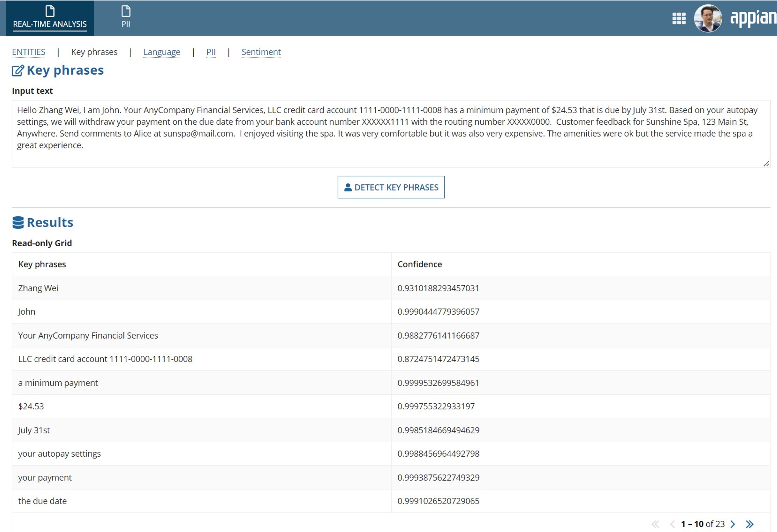The image size is (777, 532).
Task: Select the Zhang Wei row
Action: pos(391,288)
